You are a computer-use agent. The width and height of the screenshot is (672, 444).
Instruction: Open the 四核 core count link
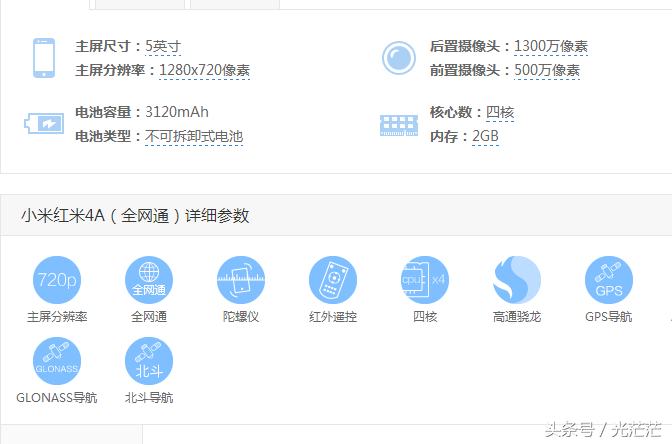(500, 112)
